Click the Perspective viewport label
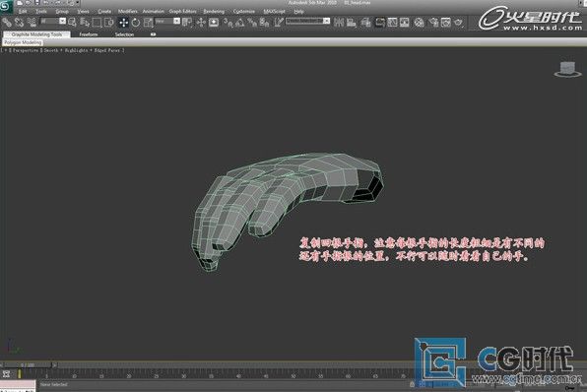Viewport: 587px width, 392px height. tap(26, 50)
